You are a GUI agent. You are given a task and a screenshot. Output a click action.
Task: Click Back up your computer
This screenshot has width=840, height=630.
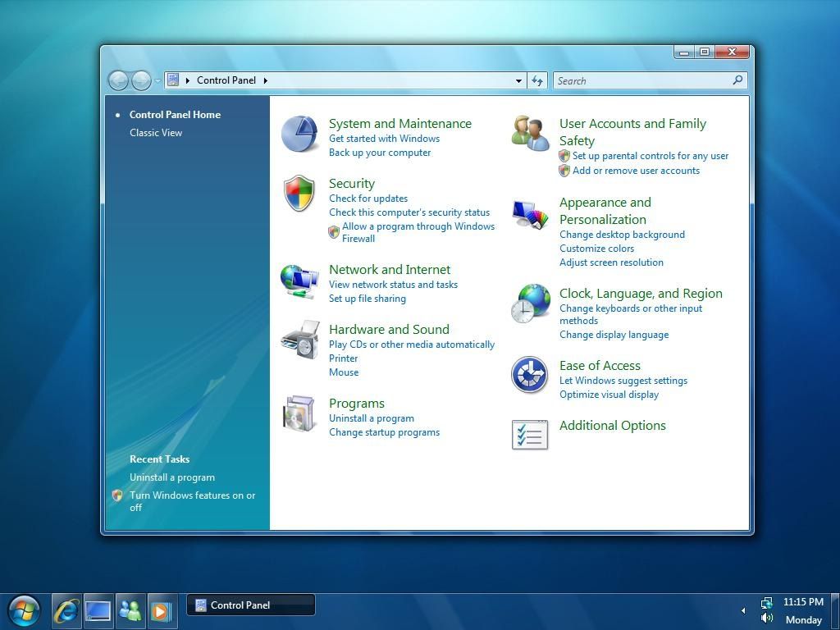coord(380,153)
